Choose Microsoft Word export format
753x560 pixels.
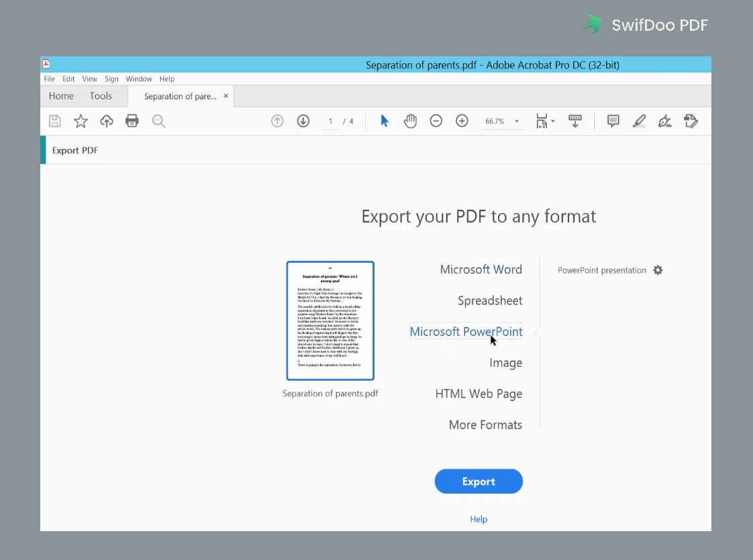481,269
